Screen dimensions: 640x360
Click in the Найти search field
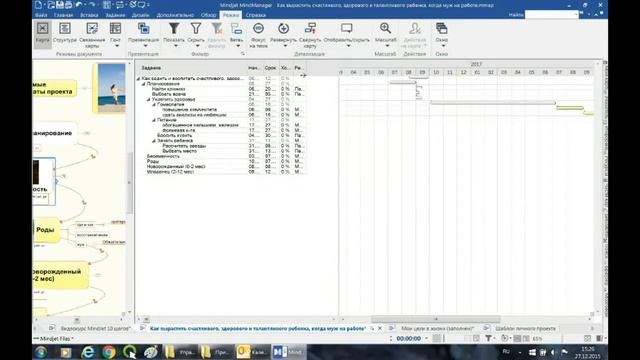point(551,15)
